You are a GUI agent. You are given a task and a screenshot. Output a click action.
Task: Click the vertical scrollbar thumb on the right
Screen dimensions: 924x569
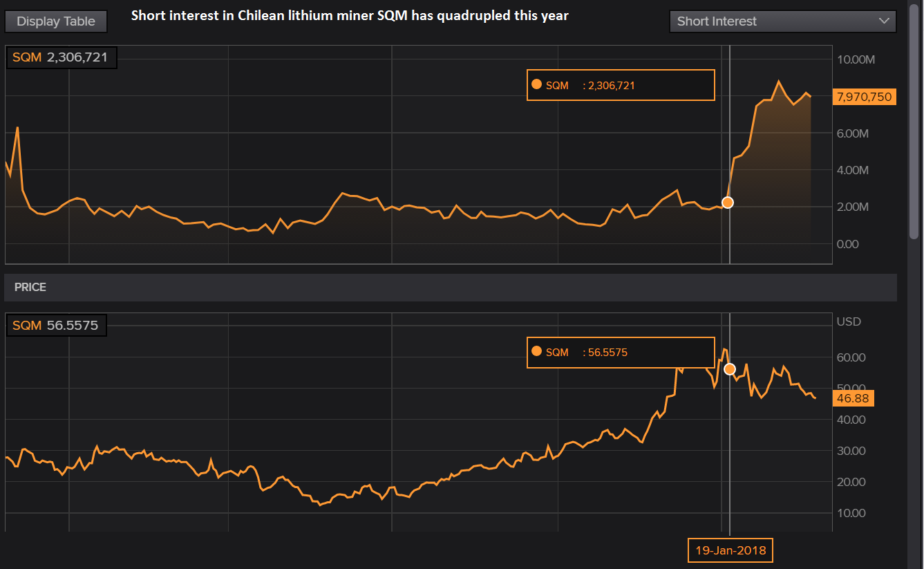point(914,124)
